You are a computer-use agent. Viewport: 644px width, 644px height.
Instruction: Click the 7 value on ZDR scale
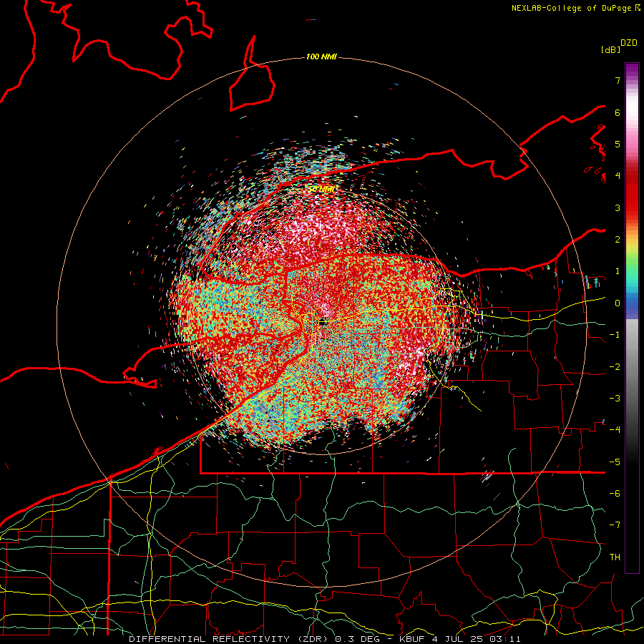click(x=618, y=80)
